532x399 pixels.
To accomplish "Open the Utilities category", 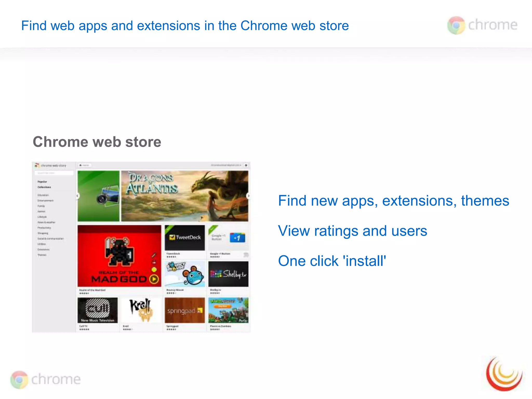I will [42, 244].
